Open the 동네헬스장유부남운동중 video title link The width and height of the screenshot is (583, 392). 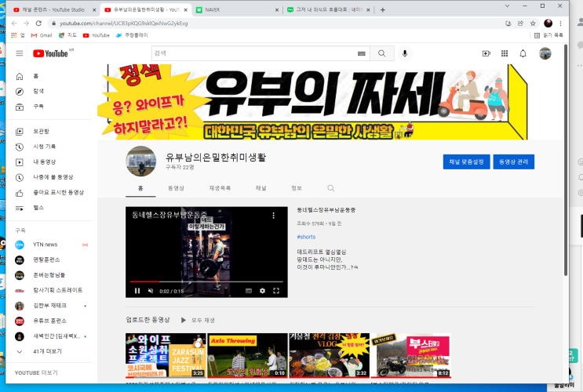(326, 210)
